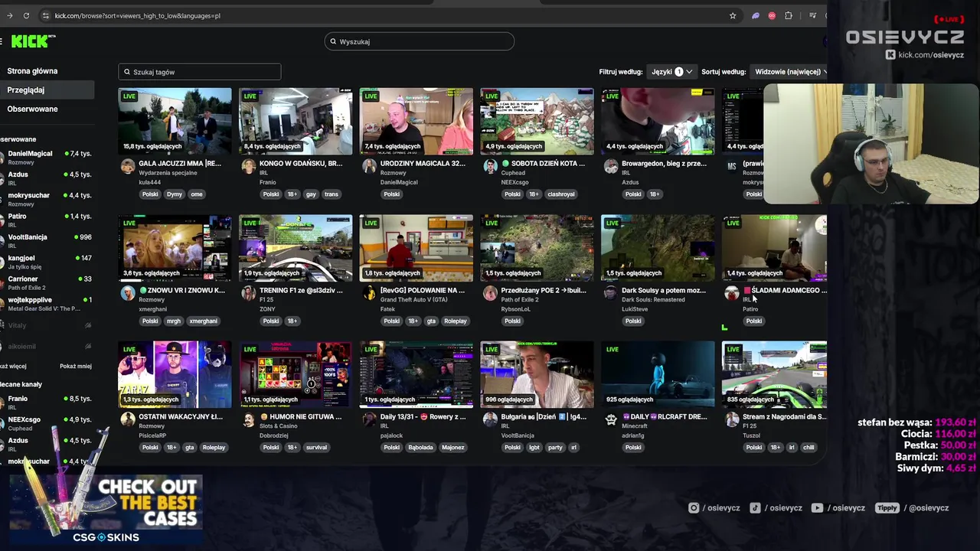Click Pokaż mniej in sidebar
Screen dimensions: 980x551
pyautogui.click(x=76, y=366)
